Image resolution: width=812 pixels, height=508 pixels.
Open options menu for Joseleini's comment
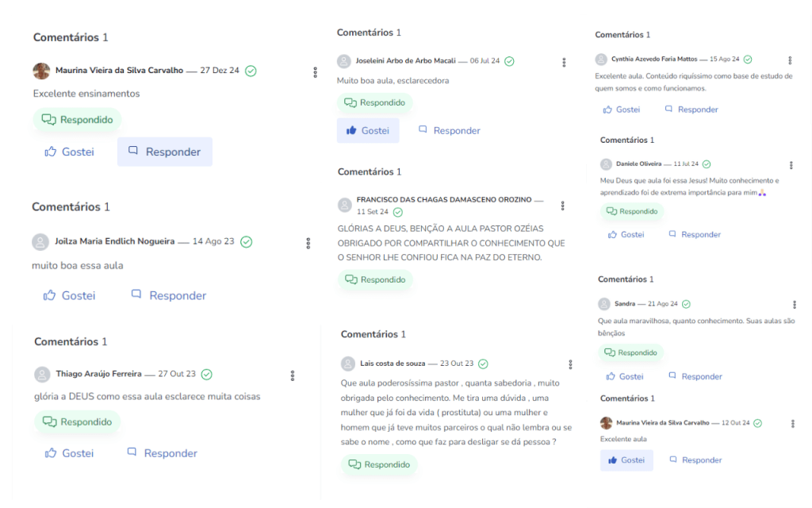(564, 62)
